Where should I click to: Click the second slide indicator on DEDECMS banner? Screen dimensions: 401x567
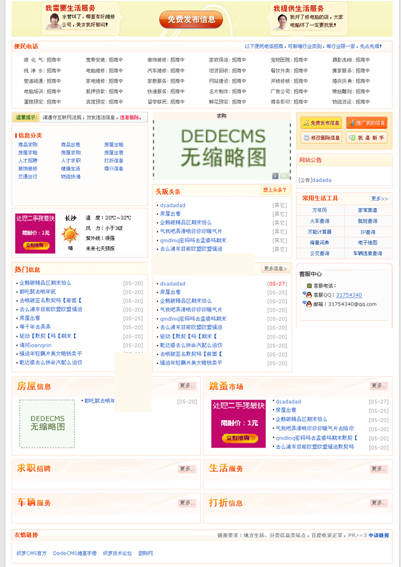point(285,176)
